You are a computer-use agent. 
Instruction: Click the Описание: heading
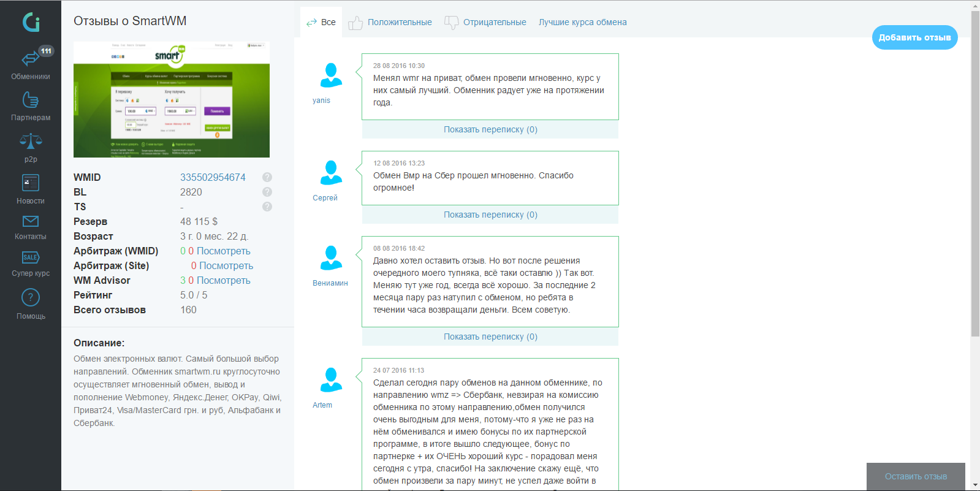(99, 343)
